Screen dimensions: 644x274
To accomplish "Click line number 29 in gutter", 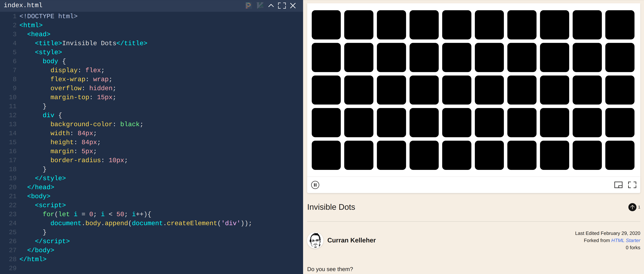I will pos(13,268).
